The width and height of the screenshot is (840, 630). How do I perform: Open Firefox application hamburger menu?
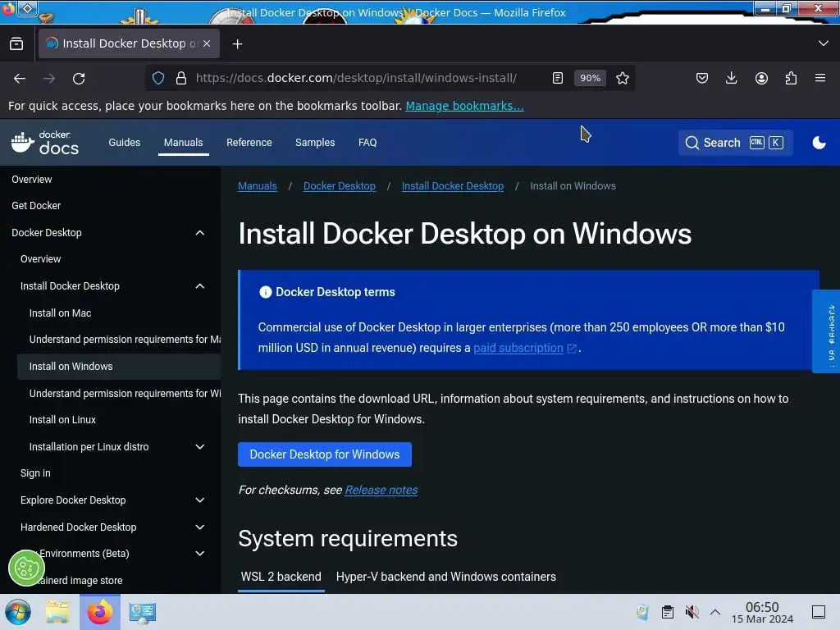pos(819,78)
